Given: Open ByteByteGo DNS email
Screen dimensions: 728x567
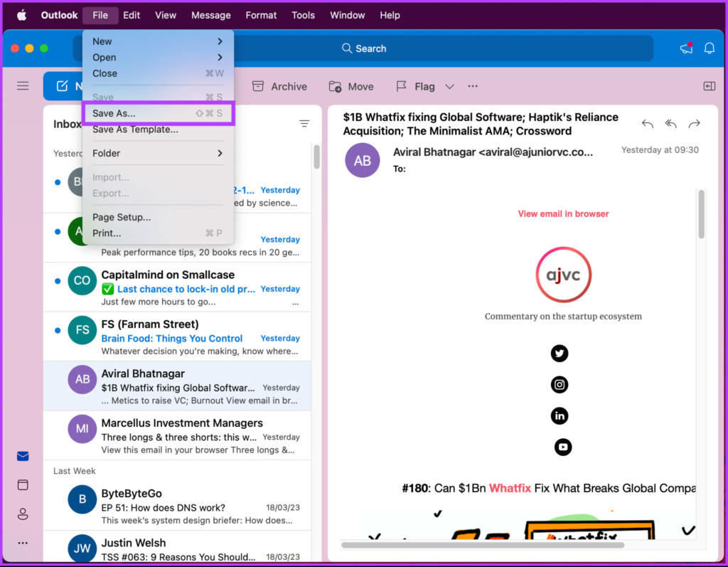Looking at the screenshot, I should (177, 506).
